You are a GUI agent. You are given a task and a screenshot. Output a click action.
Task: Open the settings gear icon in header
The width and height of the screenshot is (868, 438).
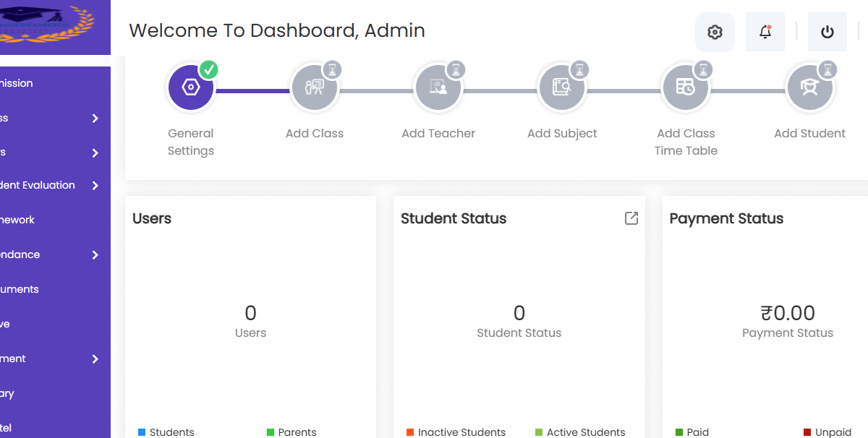pos(715,32)
